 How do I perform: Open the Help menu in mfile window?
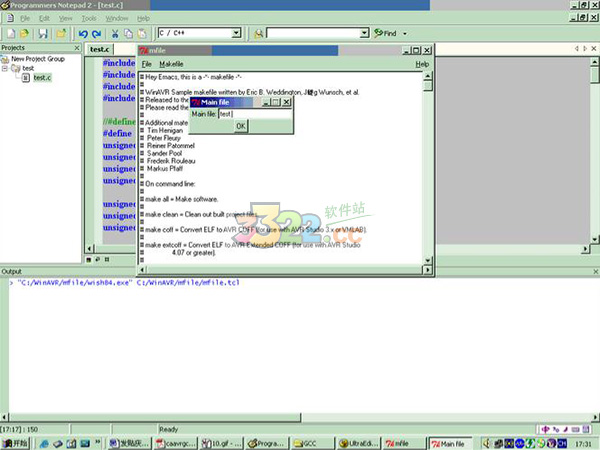click(422, 64)
